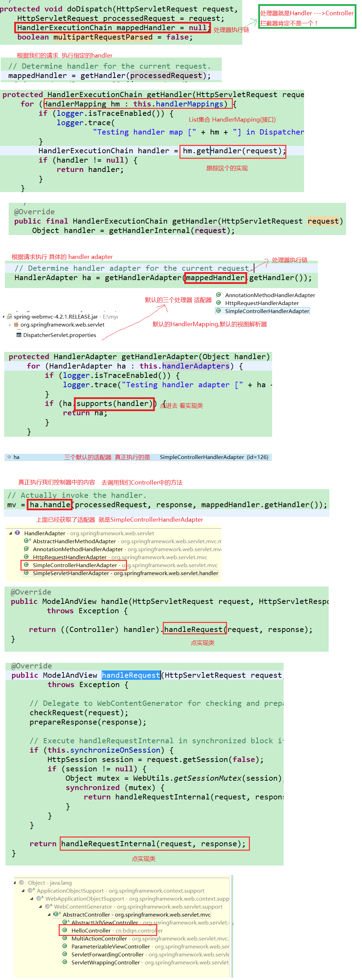Select SimpleServletHandlerAdapter row in hierarchy

click(x=121, y=573)
